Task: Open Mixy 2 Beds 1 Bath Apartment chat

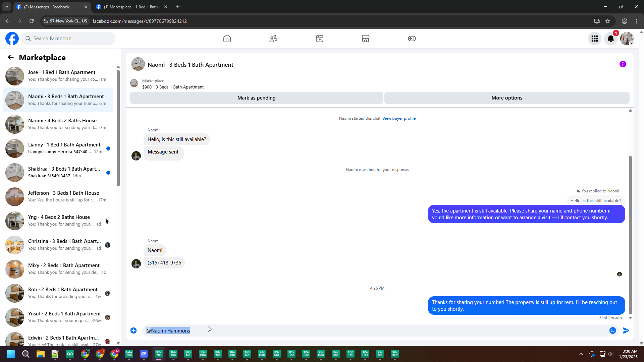Action: [x=58, y=269]
